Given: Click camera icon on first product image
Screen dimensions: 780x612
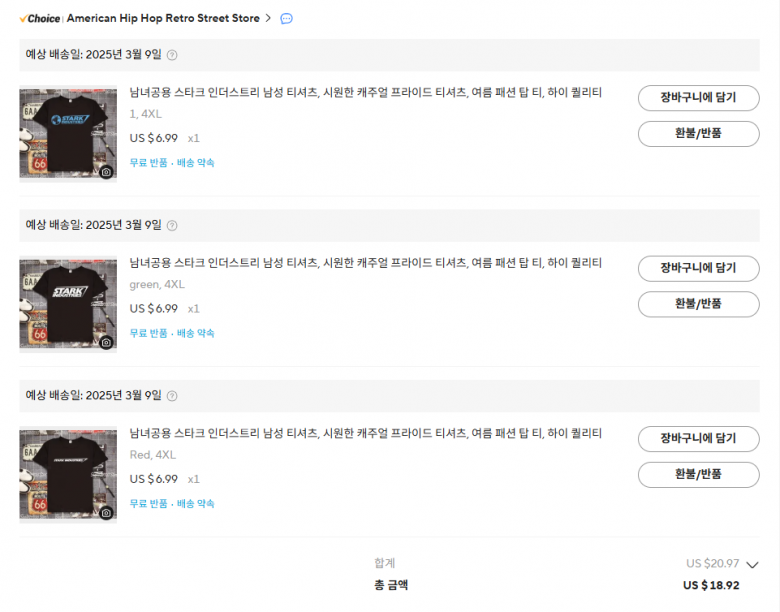Looking at the screenshot, I should (x=106, y=172).
